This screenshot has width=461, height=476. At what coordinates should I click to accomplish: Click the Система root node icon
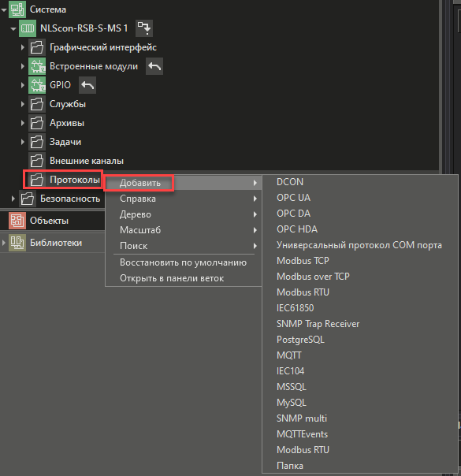click(x=17, y=9)
